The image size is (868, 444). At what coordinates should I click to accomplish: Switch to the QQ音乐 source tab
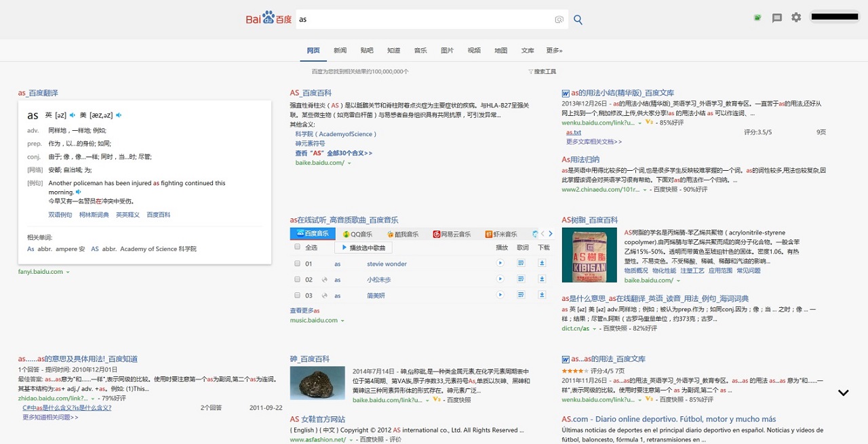(357, 234)
